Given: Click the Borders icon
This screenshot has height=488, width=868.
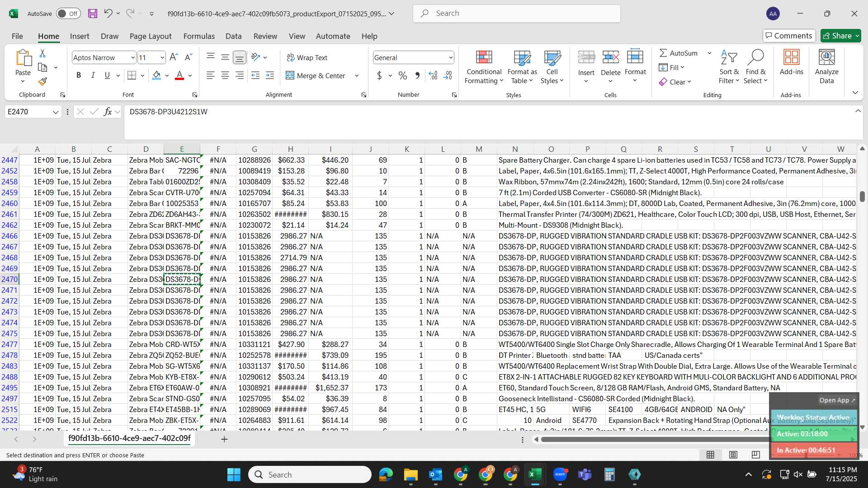Looking at the screenshot, I should pos(132,75).
